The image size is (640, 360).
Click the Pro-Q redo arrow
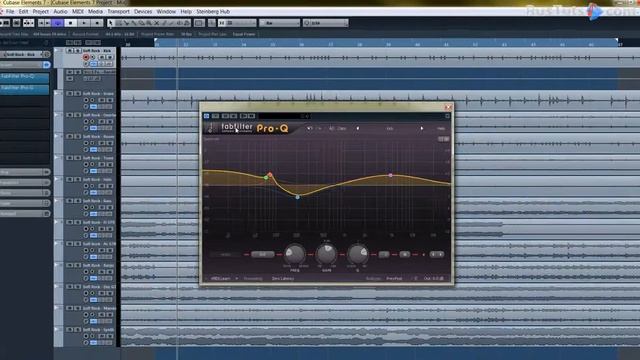pos(319,129)
